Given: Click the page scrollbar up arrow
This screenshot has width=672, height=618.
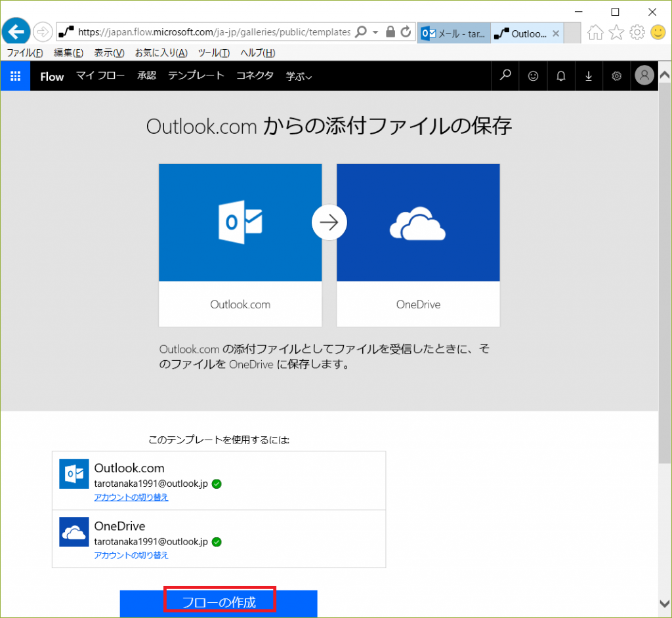Looking at the screenshot, I should (665, 75).
